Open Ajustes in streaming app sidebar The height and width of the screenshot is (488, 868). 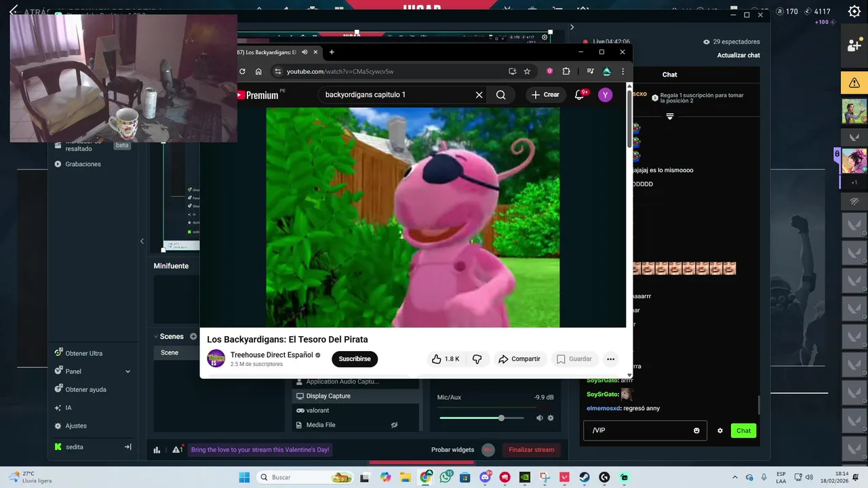coord(75,426)
